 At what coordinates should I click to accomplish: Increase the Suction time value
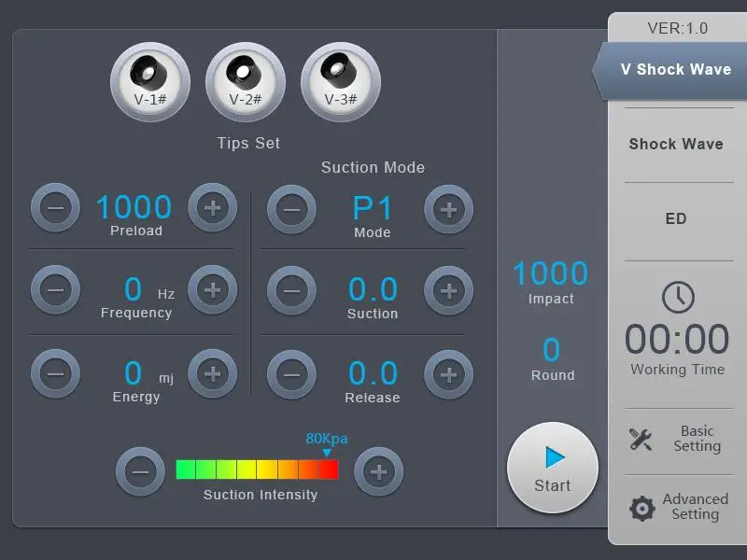[449, 290]
